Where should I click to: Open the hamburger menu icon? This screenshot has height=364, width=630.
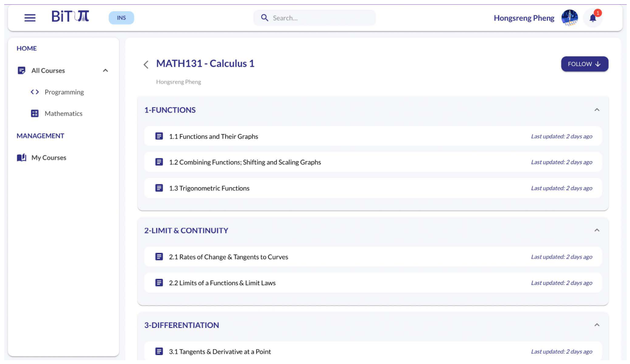[30, 18]
